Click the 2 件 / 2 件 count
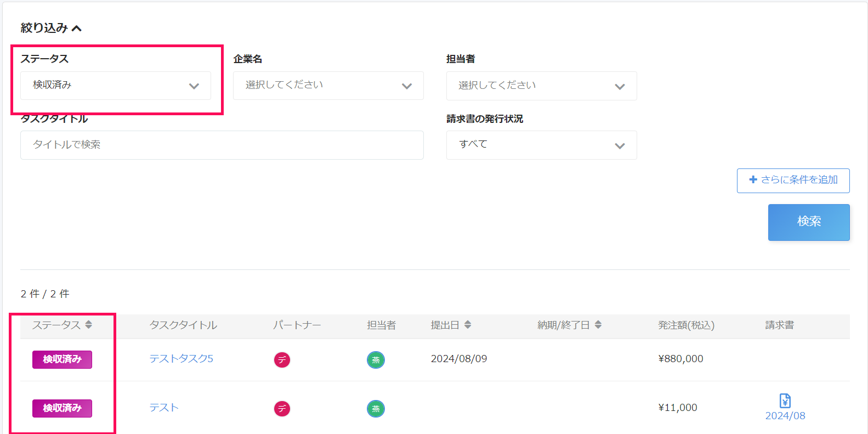 click(45, 294)
